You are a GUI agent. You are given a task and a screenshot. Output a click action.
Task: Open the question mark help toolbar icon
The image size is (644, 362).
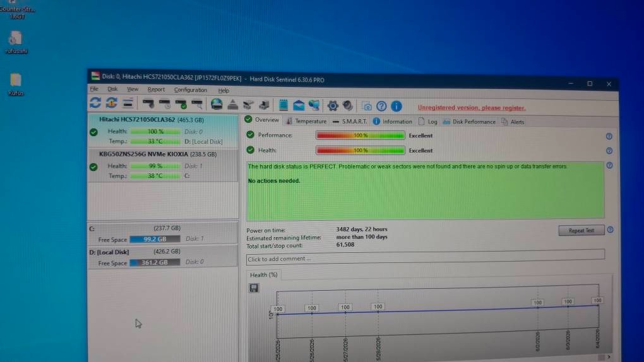click(381, 107)
